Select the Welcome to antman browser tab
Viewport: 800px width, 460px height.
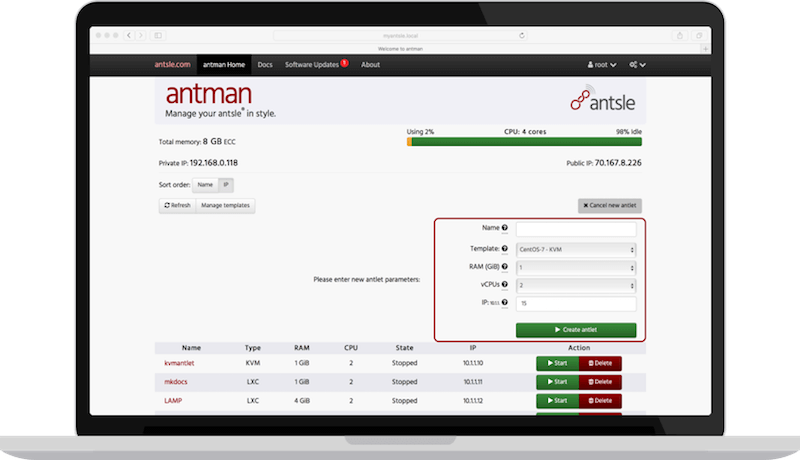(401, 49)
